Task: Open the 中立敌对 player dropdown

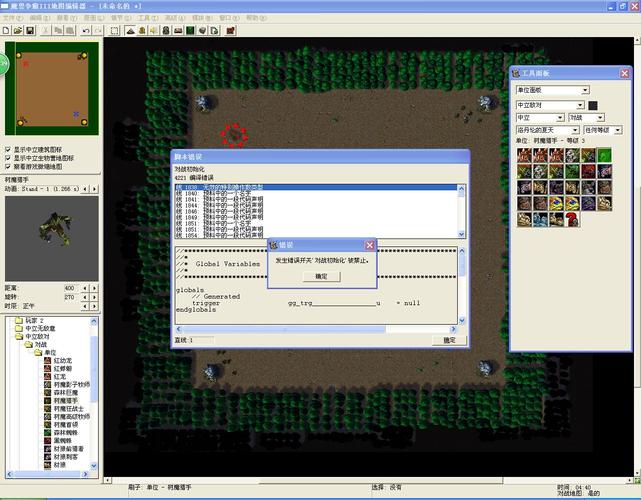Action: (550, 105)
